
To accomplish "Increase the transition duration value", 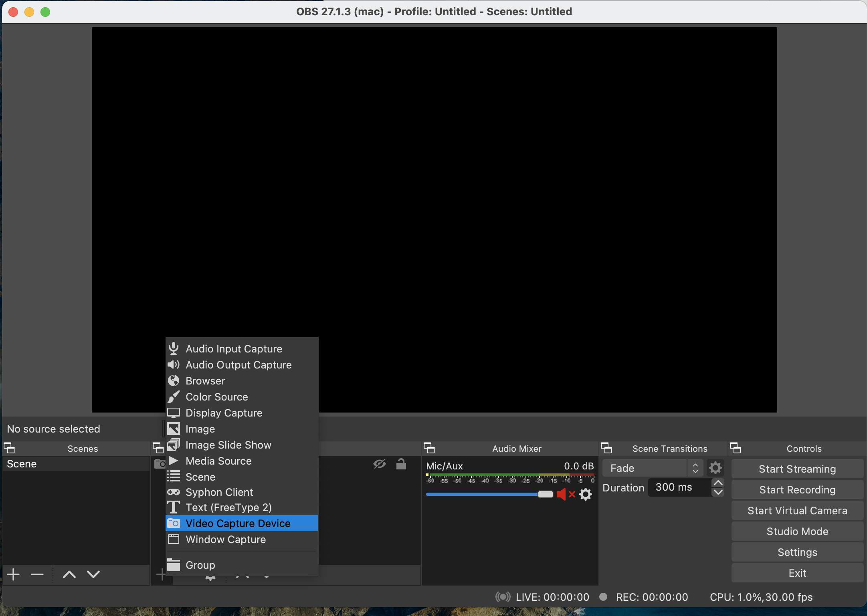I will coord(718,483).
